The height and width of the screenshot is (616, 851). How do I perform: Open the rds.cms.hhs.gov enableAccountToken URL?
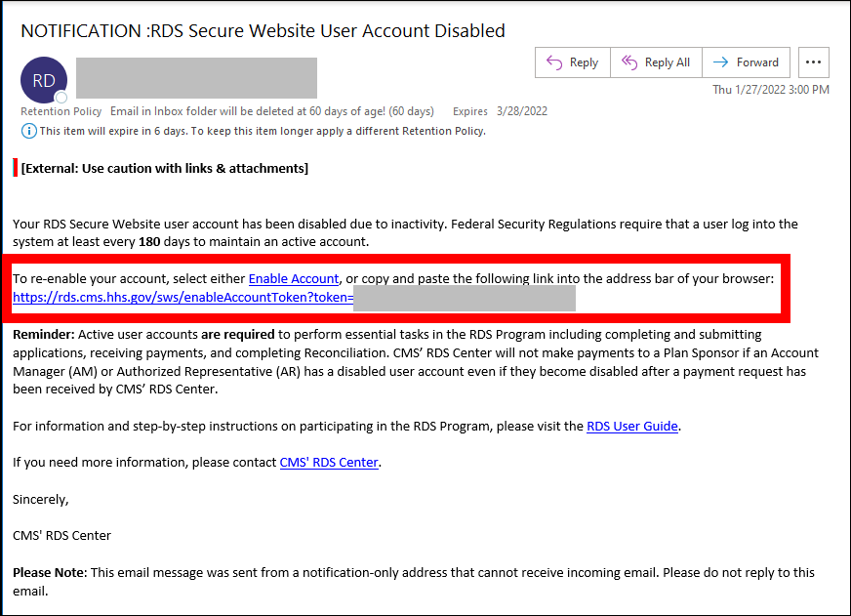[182, 297]
